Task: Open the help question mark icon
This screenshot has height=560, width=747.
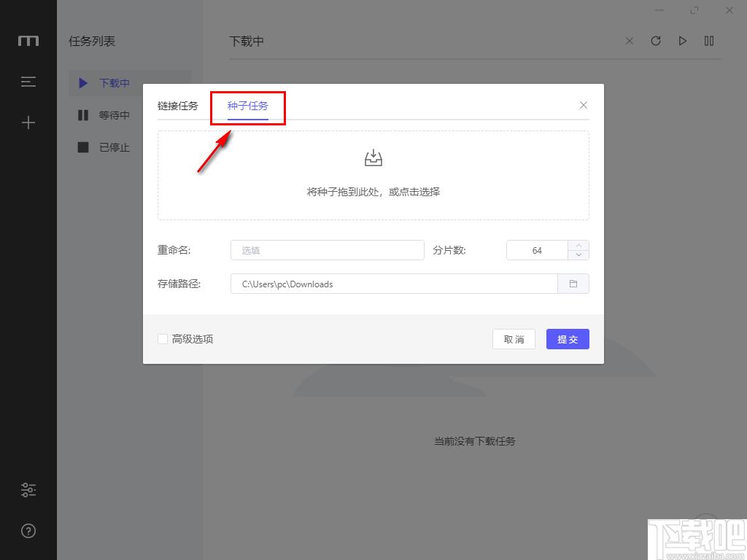Action: click(28, 531)
